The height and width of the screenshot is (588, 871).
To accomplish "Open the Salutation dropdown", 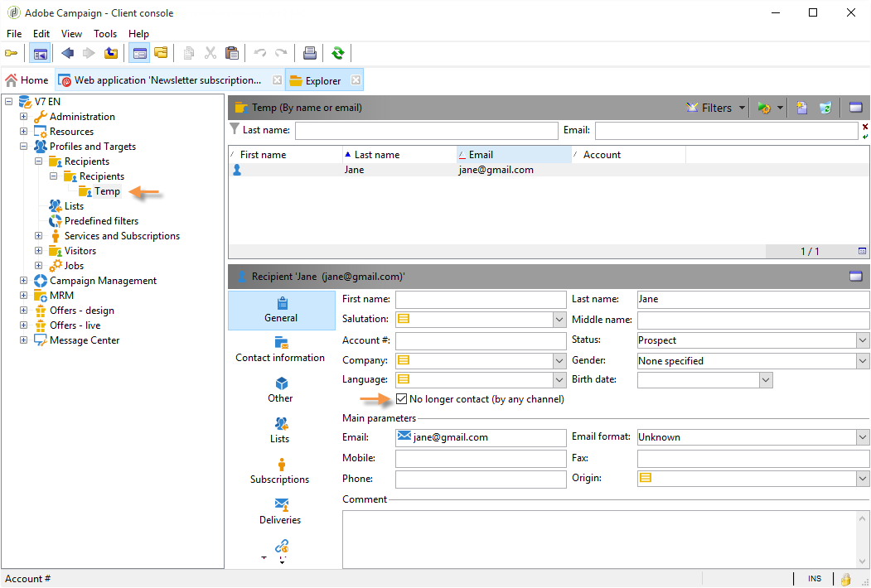I will click(559, 320).
